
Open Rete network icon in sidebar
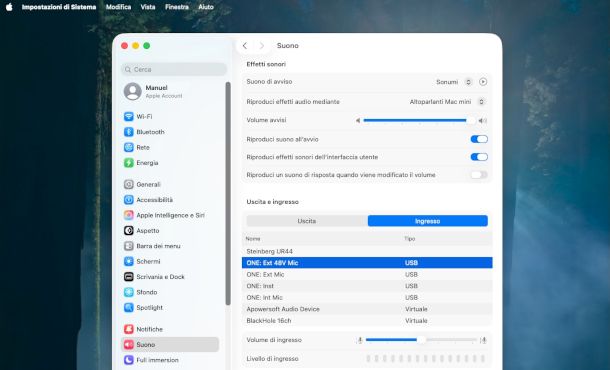tap(129, 147)
